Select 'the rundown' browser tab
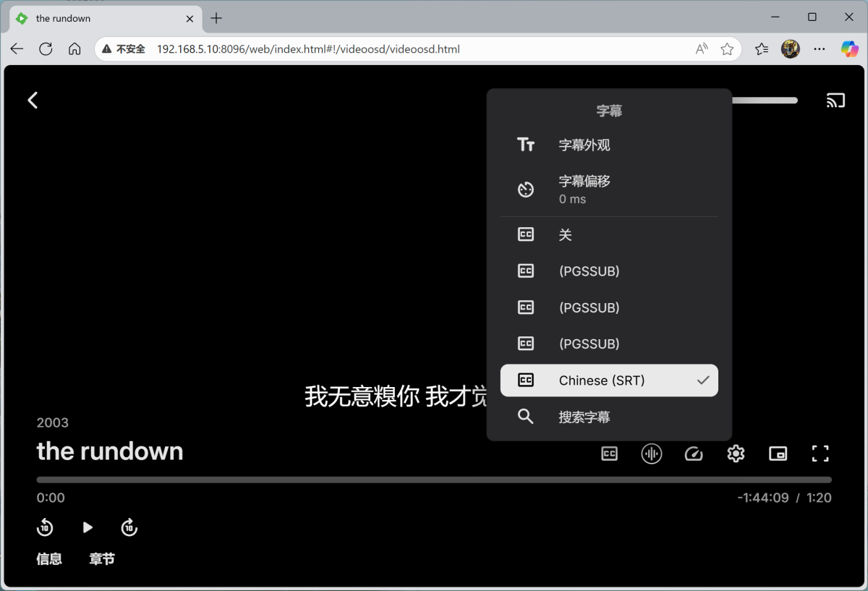The height and width of the screenshot is (591, 868). tap(106, 18)
